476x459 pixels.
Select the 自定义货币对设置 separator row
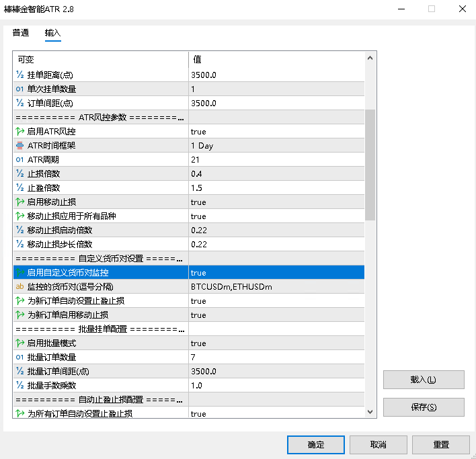(x=189, y=258)
